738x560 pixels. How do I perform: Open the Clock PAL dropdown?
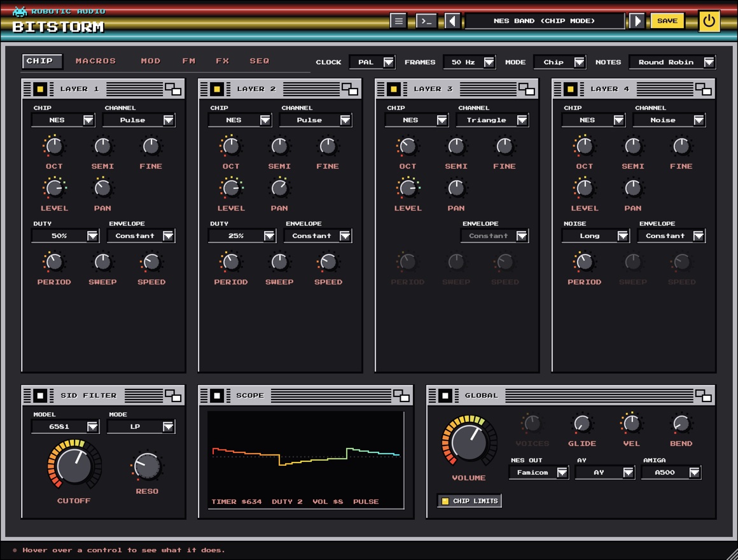pos(372,62)
